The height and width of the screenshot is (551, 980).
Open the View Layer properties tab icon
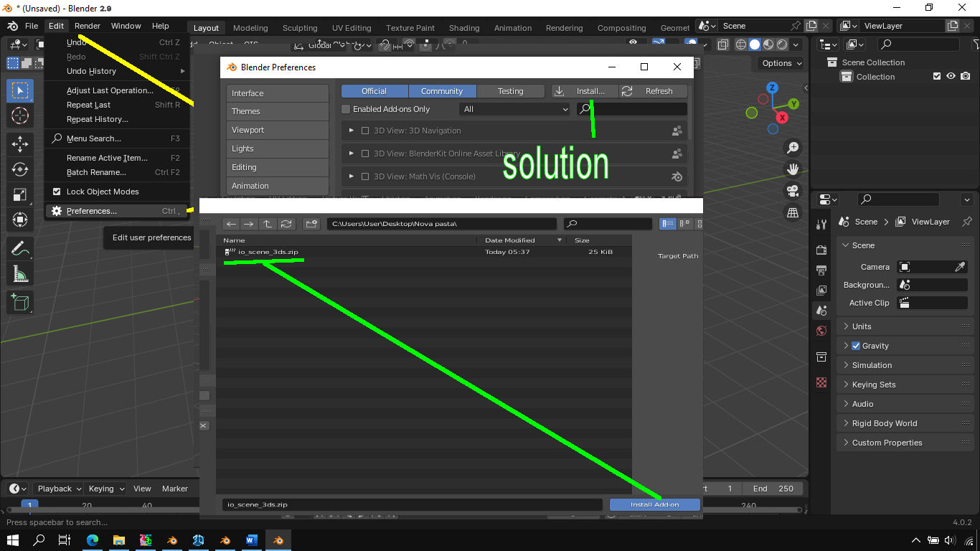pos(821,290)
